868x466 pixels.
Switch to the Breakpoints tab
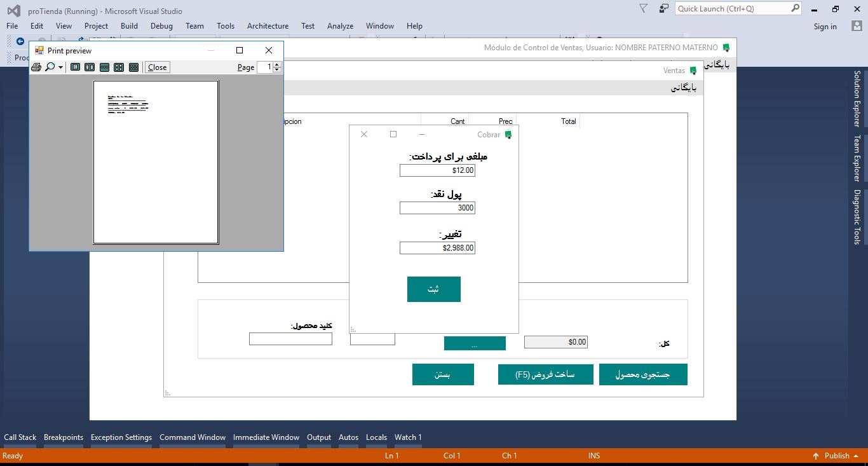tap(64, 437)
